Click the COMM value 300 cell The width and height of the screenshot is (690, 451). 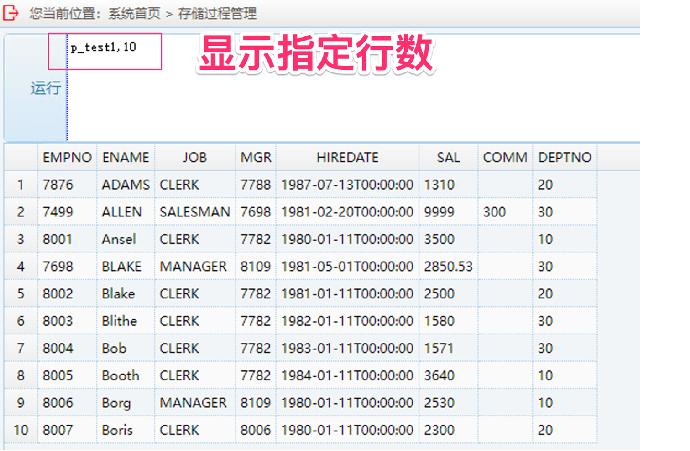tap(505, 212)
